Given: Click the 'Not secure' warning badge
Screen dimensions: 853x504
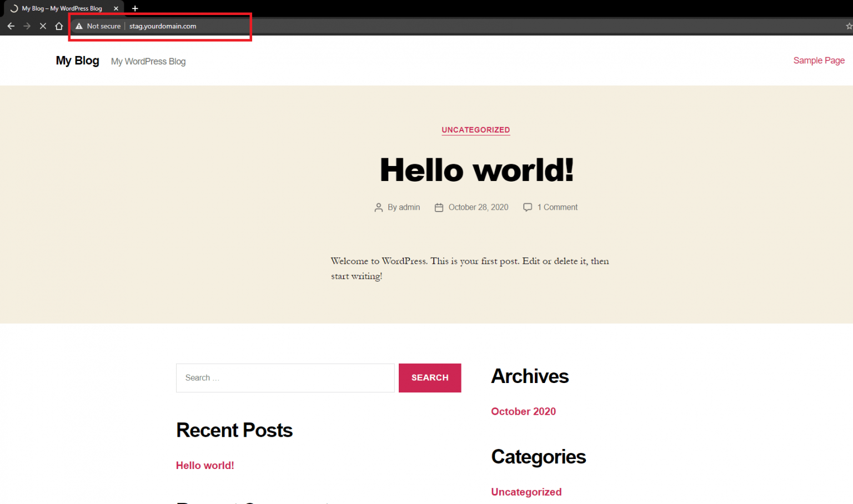Looking at the screenshot, I should [98, 26].
